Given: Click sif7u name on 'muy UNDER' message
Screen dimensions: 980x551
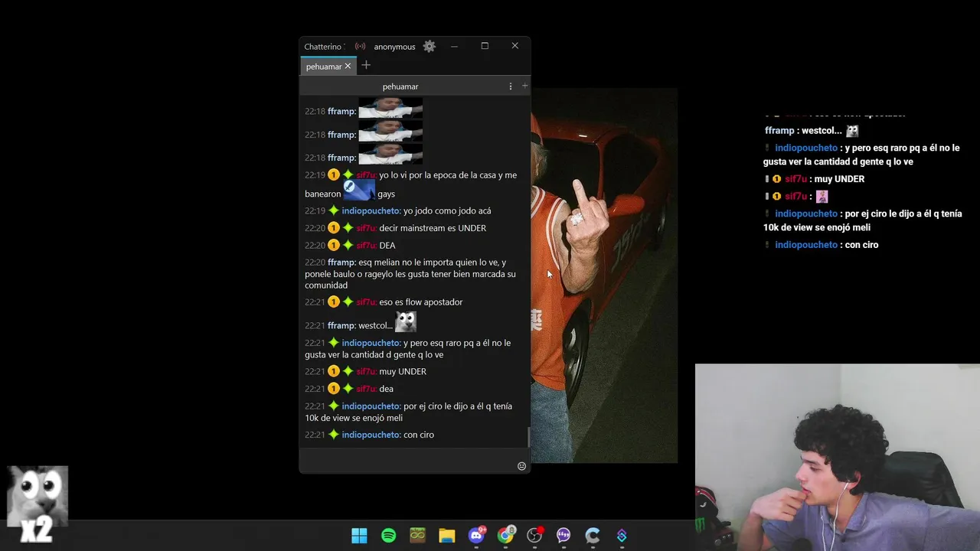Looking at the screenshot, I should click(x=366, y=371).
